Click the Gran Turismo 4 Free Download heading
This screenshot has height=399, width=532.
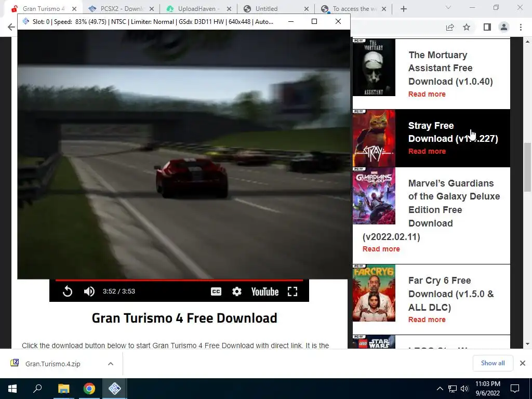[x=184, y=318]
